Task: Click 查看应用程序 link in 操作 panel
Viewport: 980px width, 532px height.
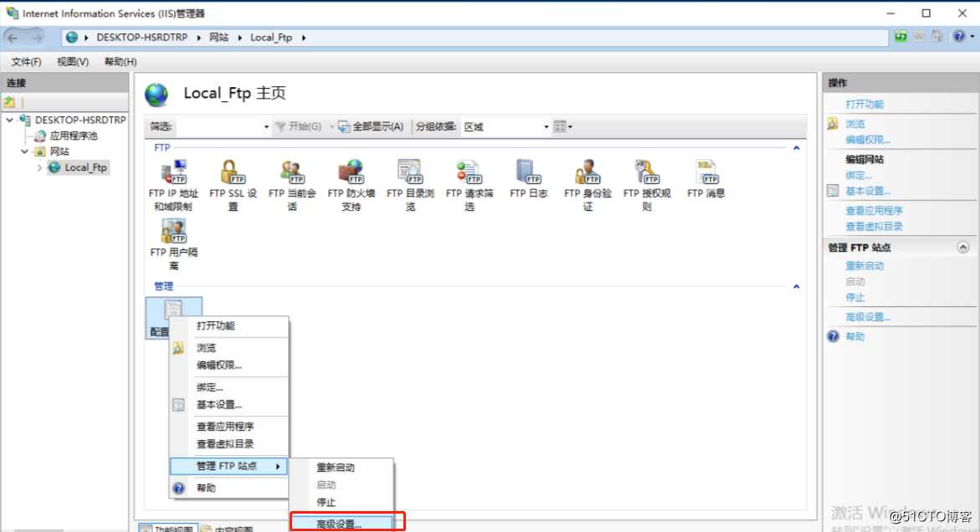Action: [874, 211]
